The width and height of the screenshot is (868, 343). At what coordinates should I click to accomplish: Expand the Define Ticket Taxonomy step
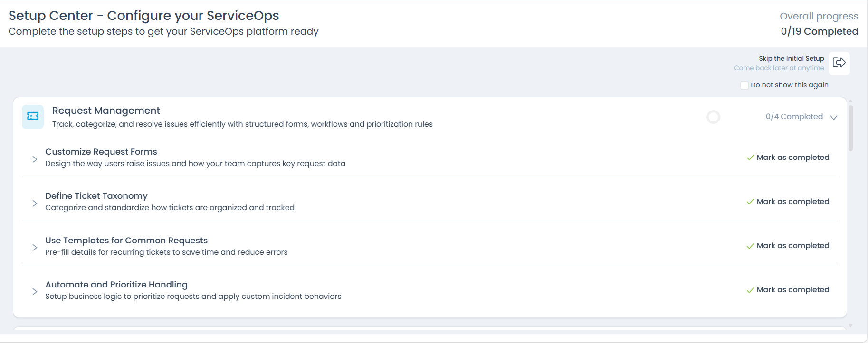[x=35, y=204]
